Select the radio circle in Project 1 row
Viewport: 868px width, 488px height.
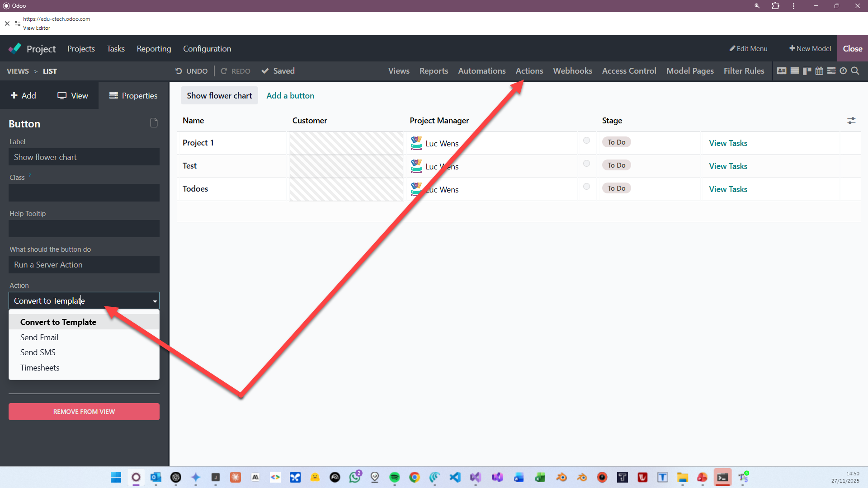[586, 141]
